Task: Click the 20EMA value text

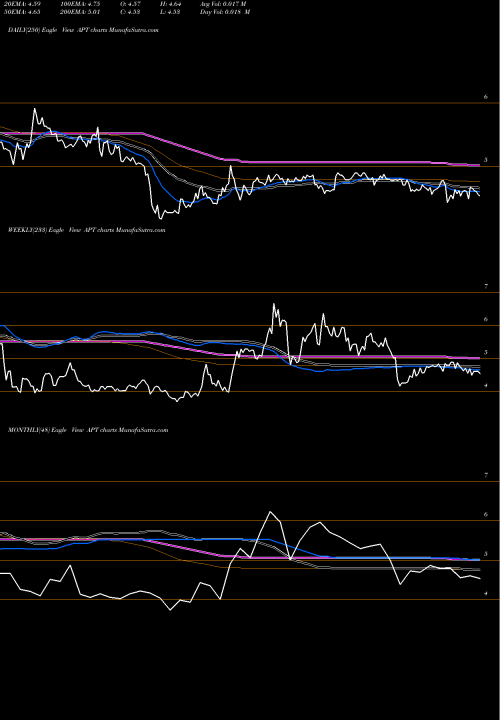Action: [22, 4]
